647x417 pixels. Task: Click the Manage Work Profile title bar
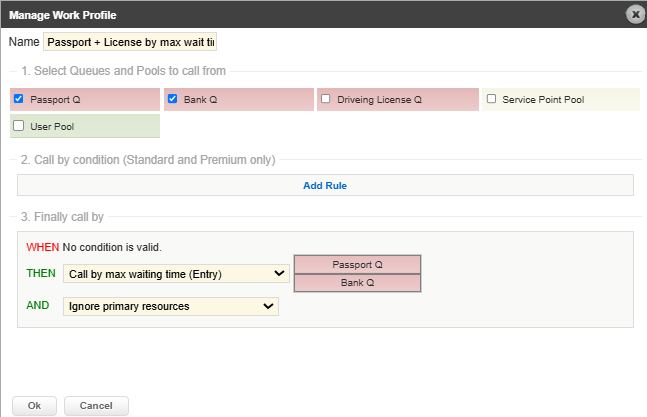(300, 14)
